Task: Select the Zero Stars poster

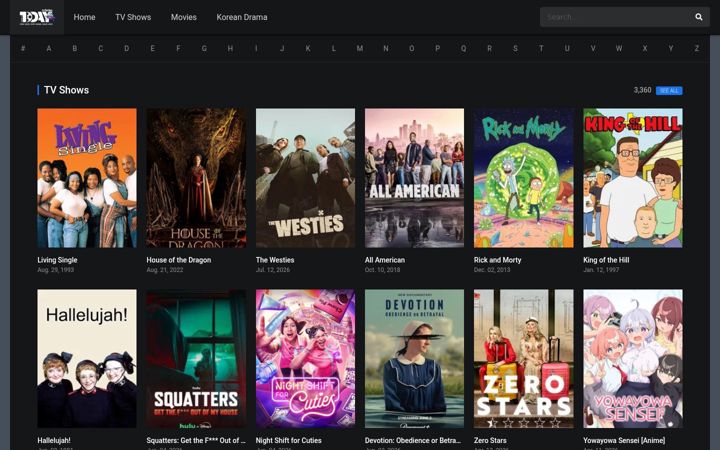Action: point(523,359)
